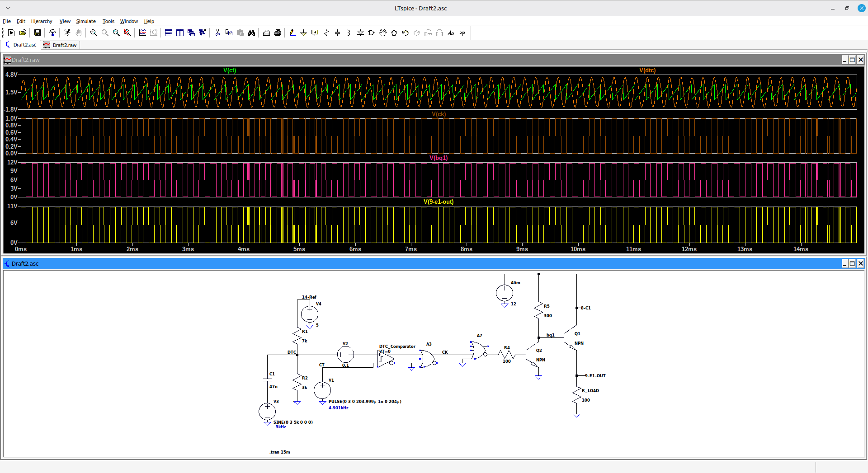Click the V(ct) trace label
This screenshot has height=473, width=868.
(230, 70)
